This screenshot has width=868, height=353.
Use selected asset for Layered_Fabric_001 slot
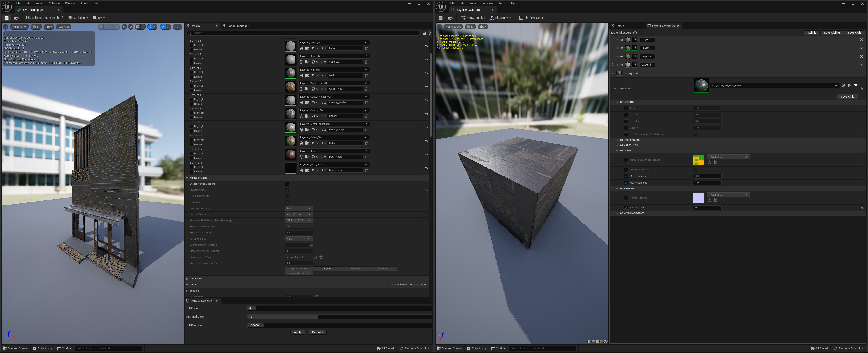[301, 49]
